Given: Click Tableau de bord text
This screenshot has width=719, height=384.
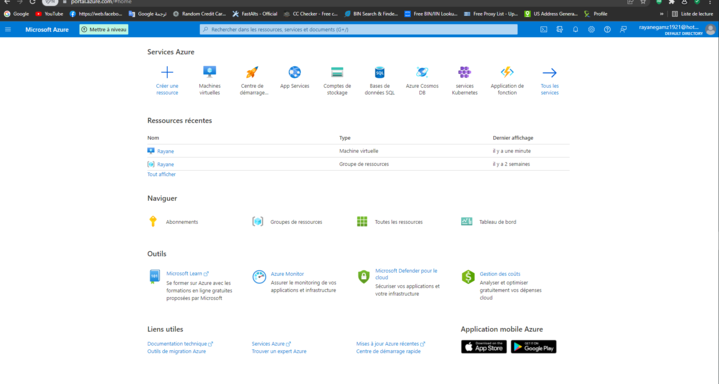Looking at the screenshot, I should [x=498, y=222].
